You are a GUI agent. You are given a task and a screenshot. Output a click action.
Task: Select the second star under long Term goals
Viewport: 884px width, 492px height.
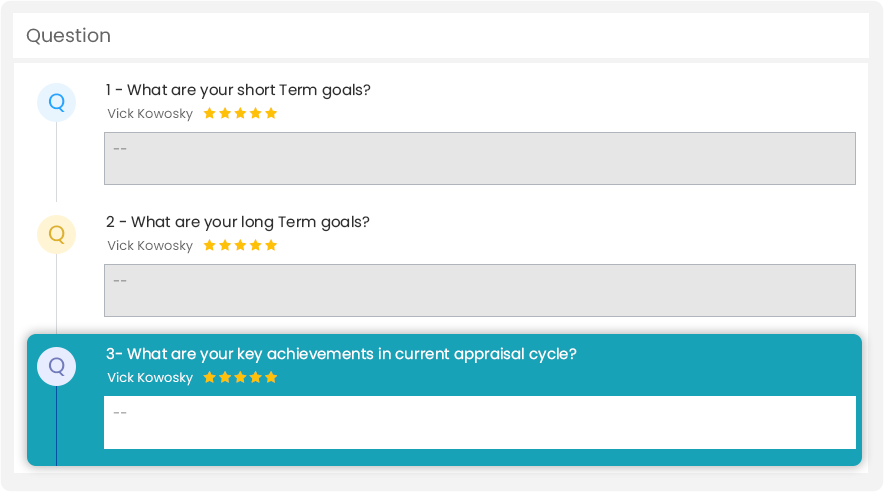[x=225, y=245]
